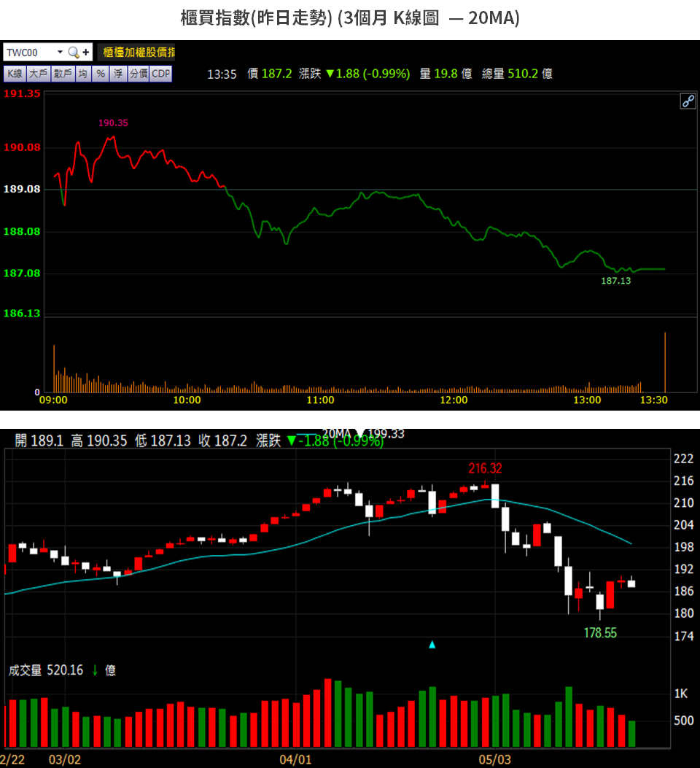Click the link icon at chart top-right

[x=688, y=101]
